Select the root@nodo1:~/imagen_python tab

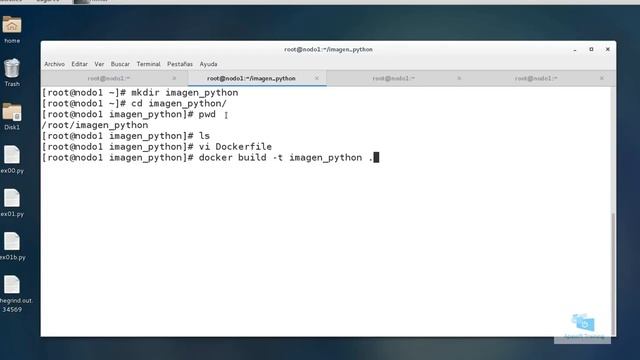[x=251, y=78]
